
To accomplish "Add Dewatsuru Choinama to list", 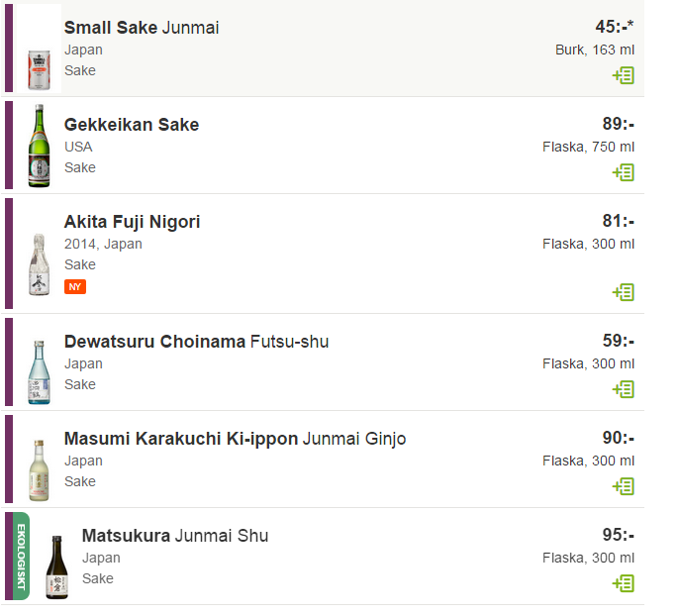I will point(624,389).
